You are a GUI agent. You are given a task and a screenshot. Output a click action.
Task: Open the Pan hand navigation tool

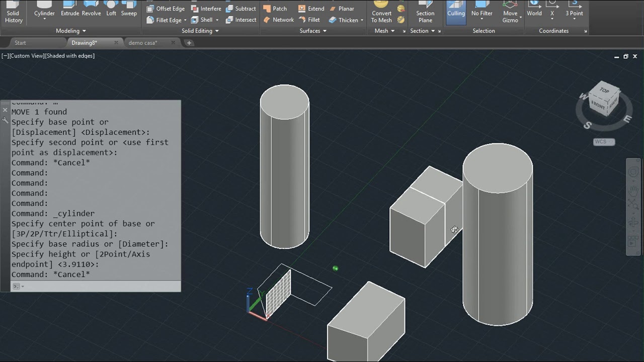(x=633, y=191)
